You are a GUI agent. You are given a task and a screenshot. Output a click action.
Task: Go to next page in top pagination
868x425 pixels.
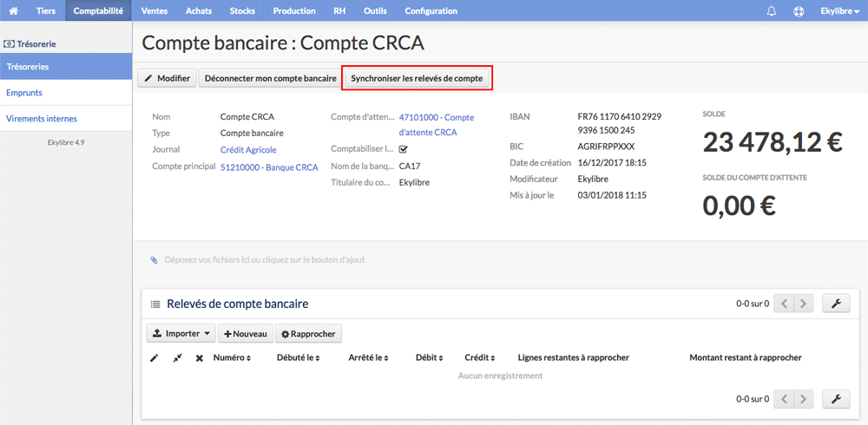point(804,304)
